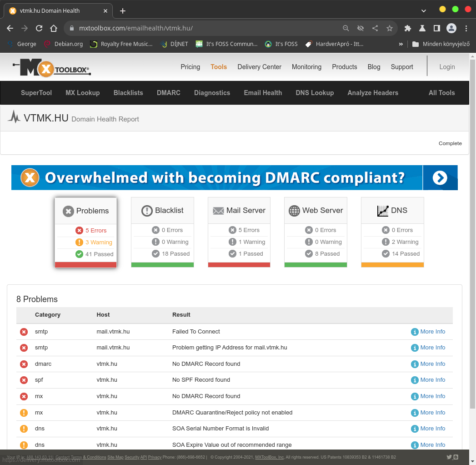Screen dimensions: 476x465
Task: Click the red error icon on the spf row
Action: [24, 380]
